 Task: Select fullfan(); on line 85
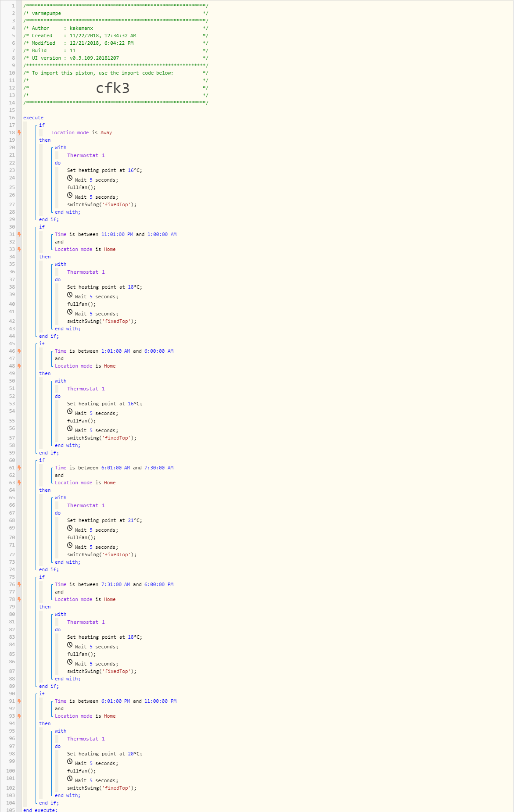tap(81, 654)
